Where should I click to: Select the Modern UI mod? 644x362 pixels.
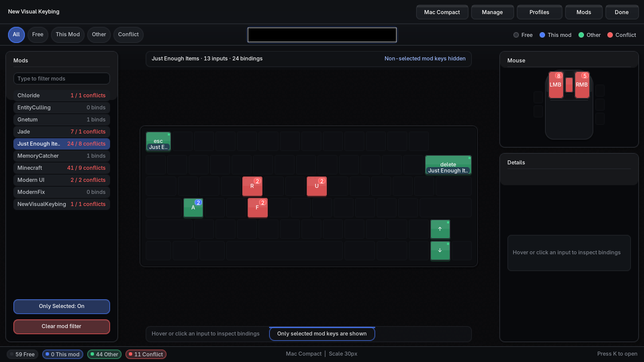point(62,180)
